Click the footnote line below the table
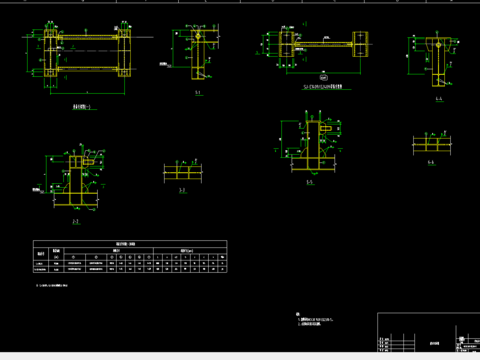This screenshot has width=480, height=360. (x=52, y=285)
